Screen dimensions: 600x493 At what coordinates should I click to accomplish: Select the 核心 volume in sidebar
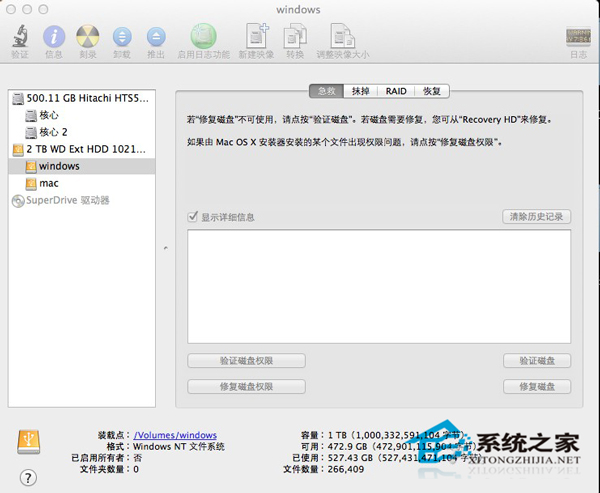click(x=82, y=115)
